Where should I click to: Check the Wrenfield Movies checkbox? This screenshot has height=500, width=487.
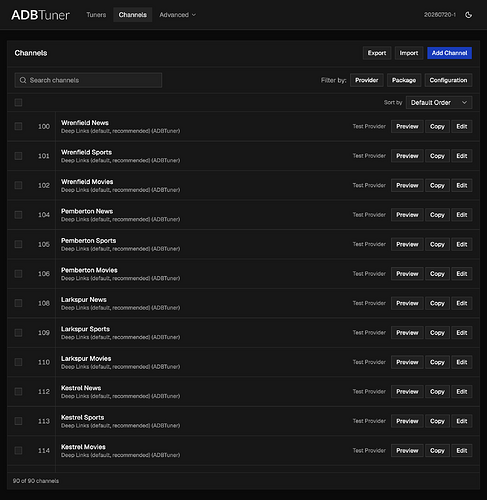(18, 185)
